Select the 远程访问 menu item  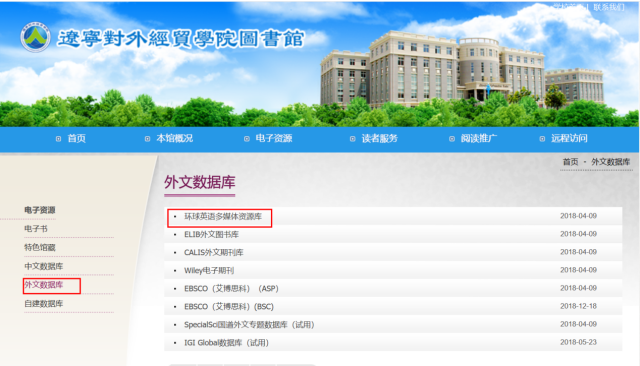(x=569, y=139)
